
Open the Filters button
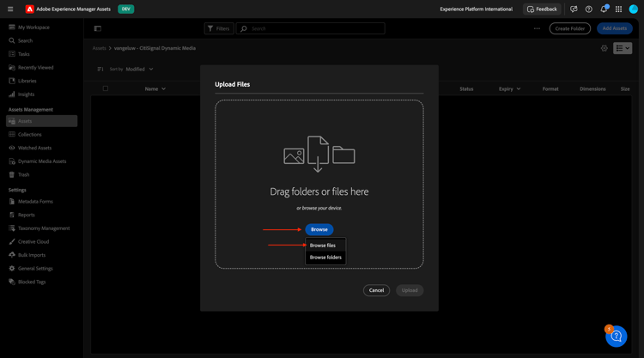click(219, 28)
